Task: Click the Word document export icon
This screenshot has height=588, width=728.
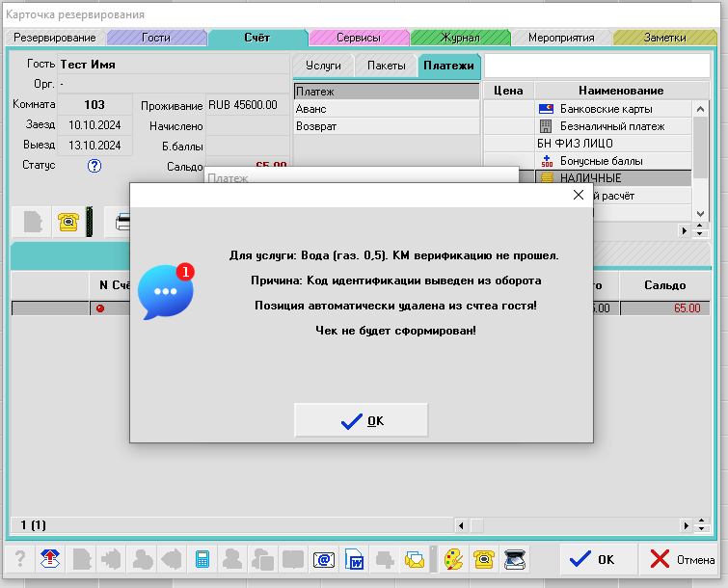Action: point(354,559)
